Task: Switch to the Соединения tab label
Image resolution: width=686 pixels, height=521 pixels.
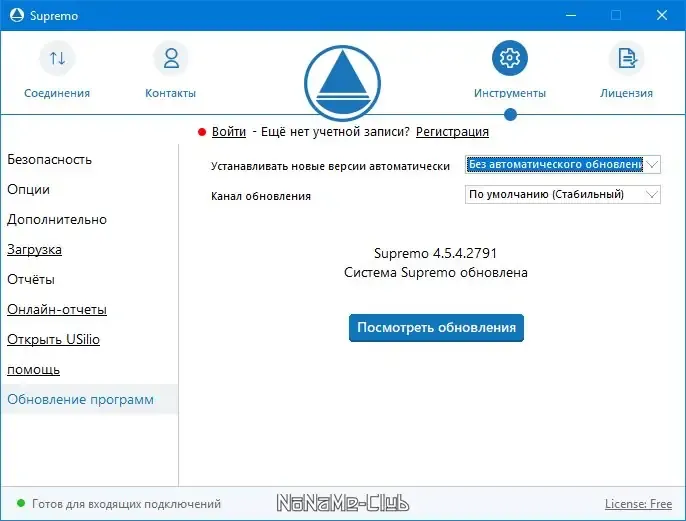Action: coord(57,93)
